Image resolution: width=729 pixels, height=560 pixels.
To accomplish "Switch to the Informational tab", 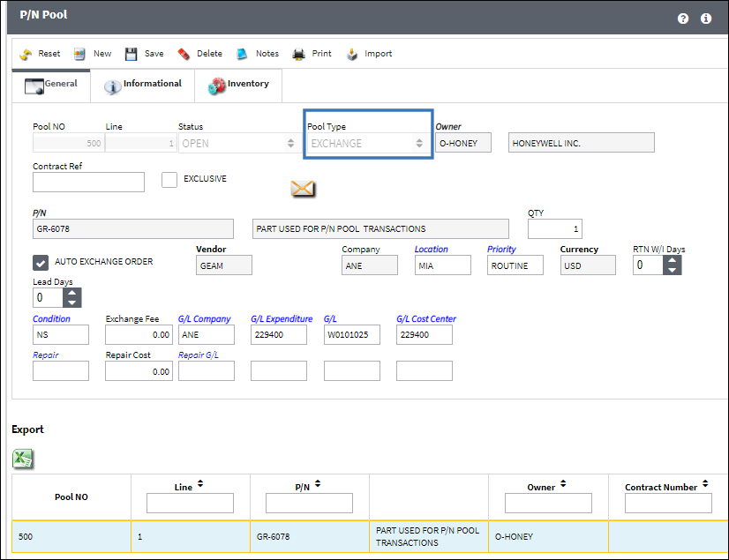I will tap(143, 86).
